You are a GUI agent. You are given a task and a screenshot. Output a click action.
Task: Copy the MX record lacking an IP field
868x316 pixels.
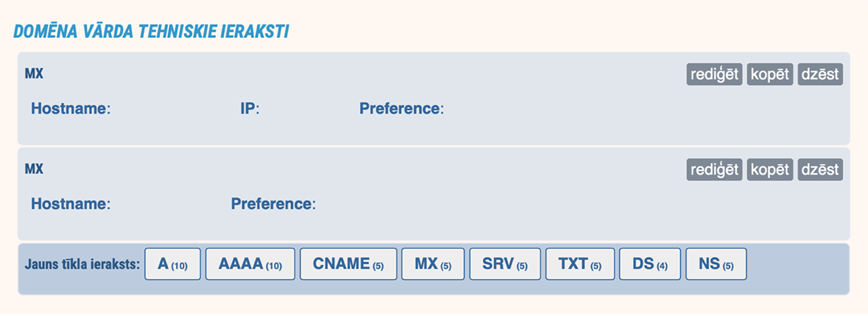[x=771, y=170]
